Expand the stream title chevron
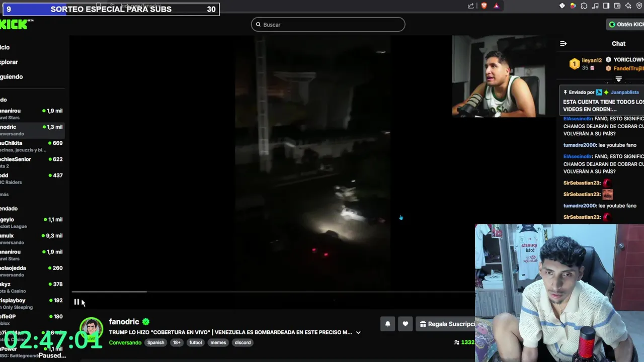644x362 pixels. (x=358, y=332)
